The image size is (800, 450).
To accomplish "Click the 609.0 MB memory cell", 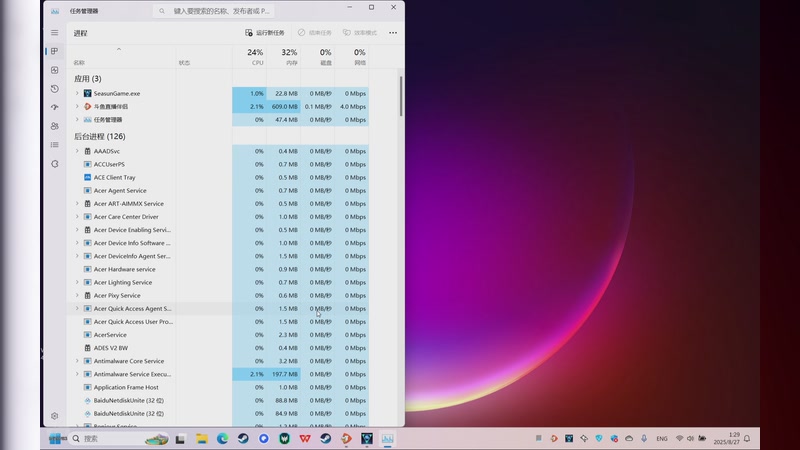I will 283,107.
